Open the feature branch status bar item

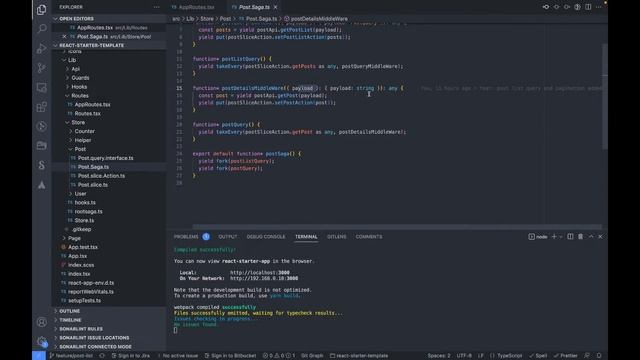[x=71, y=356]
